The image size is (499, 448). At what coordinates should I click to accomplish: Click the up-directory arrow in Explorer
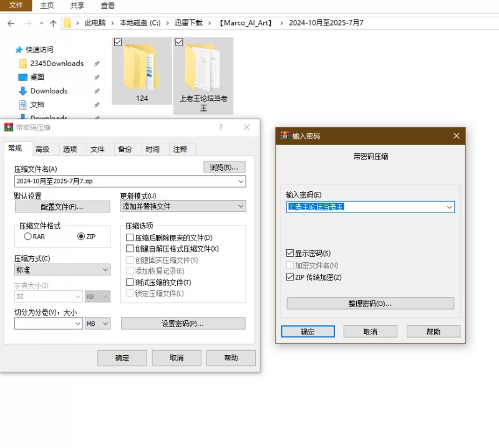53,23
